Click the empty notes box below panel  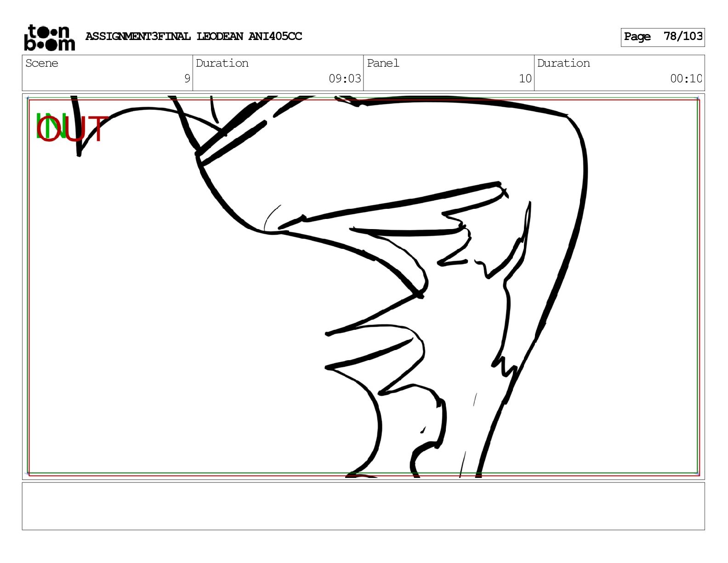click(363, 506)
